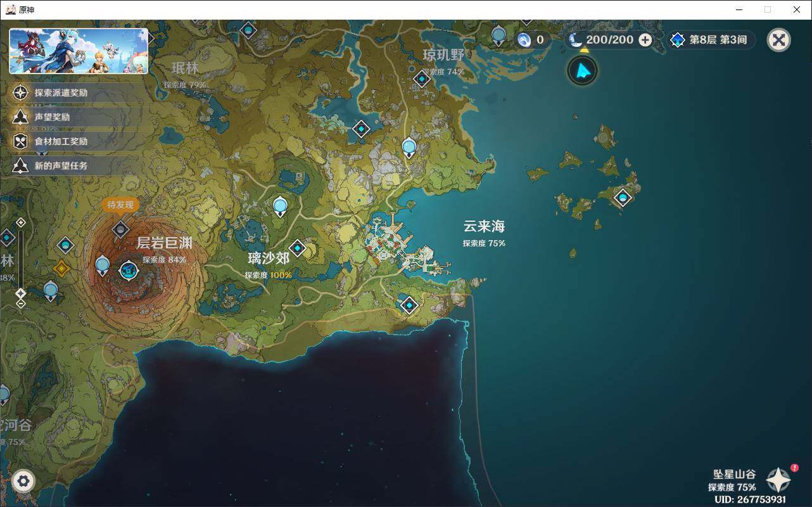Click 探索度 100% under 璃沙郊
The width and height of the screenshot is (812, 507).
pyautogui.click(x=269, y=275)
